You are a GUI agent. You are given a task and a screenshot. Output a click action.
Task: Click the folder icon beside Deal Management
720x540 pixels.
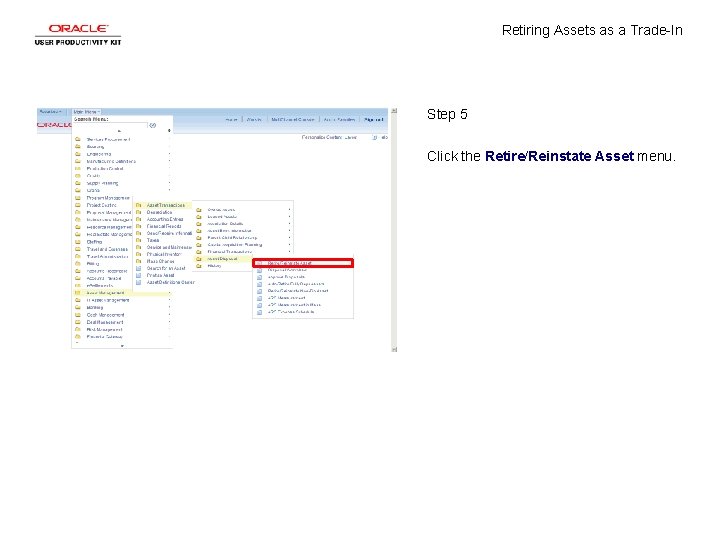click(x=78, y=322)
